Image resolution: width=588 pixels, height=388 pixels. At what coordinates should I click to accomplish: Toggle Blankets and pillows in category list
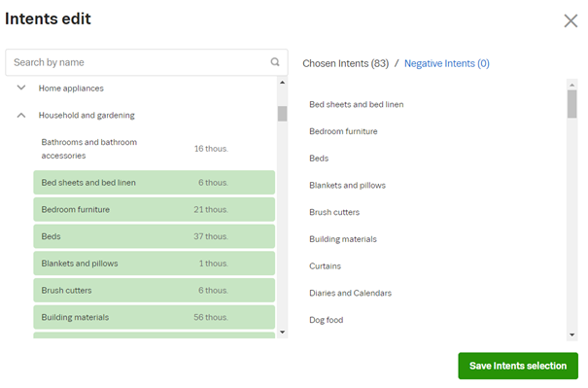pos(155,264)
